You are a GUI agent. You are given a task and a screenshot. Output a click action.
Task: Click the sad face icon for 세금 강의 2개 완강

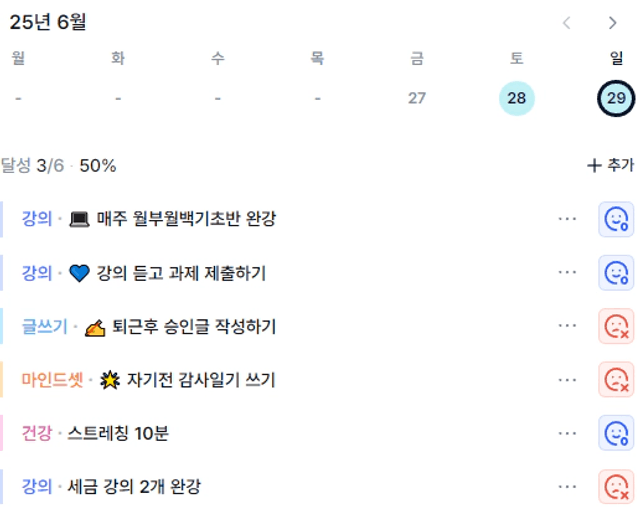click(x=616, y=487)
